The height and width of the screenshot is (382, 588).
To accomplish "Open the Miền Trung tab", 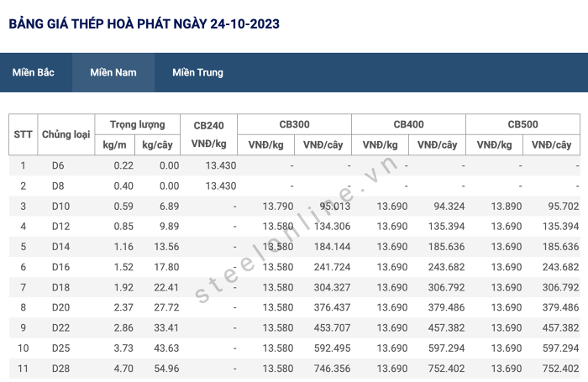I will click(x=197, y=72).
